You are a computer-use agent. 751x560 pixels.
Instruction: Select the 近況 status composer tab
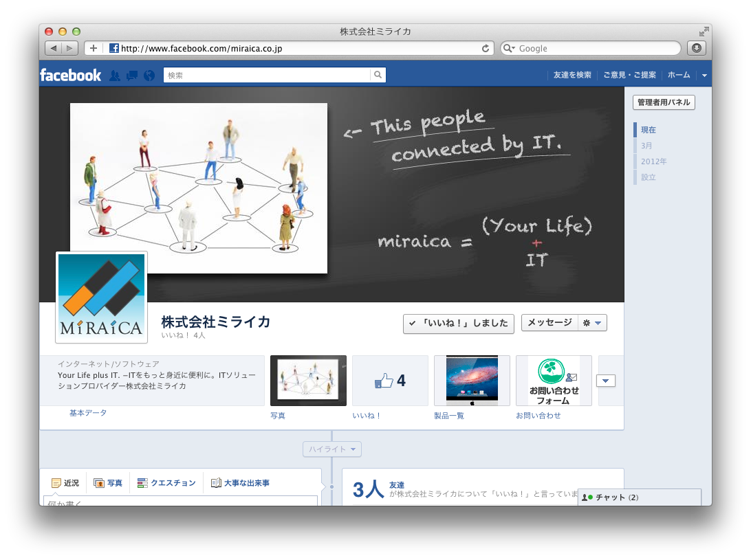(x=65, y=483)
